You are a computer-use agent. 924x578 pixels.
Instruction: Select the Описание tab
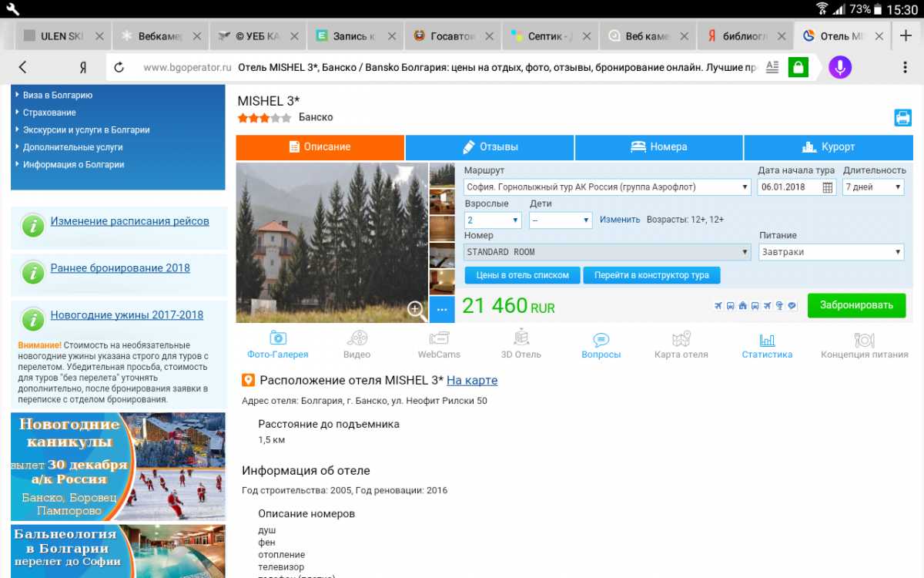click(320, 147)
